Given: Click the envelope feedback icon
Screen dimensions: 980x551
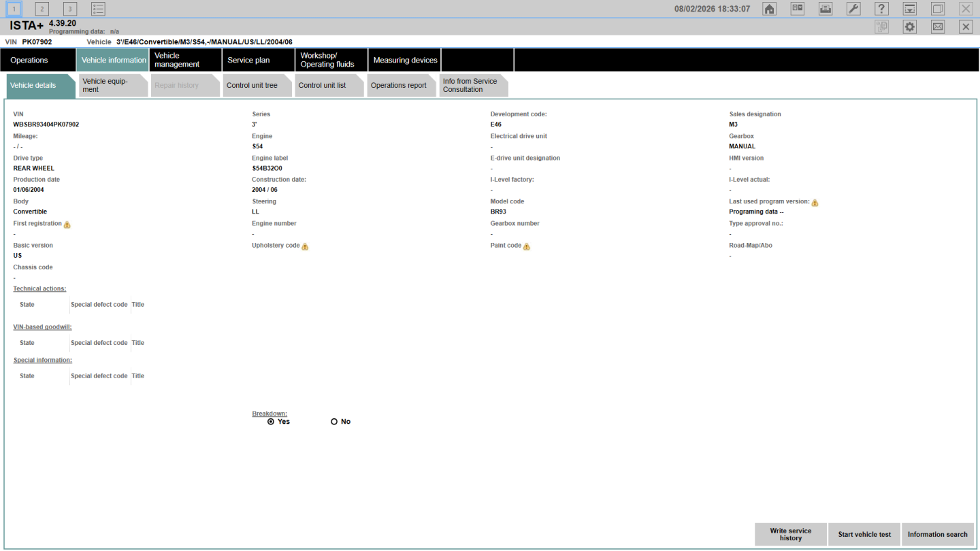Looking at the screenshot, I should coord(938,27).
